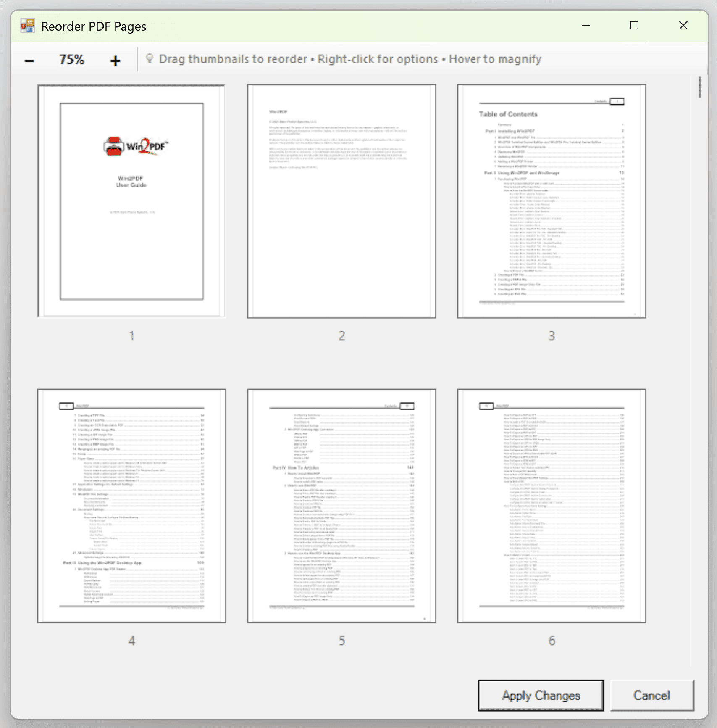Click the Reorder PDF Pages title text
717x728 pixels.
pos(93,26)
